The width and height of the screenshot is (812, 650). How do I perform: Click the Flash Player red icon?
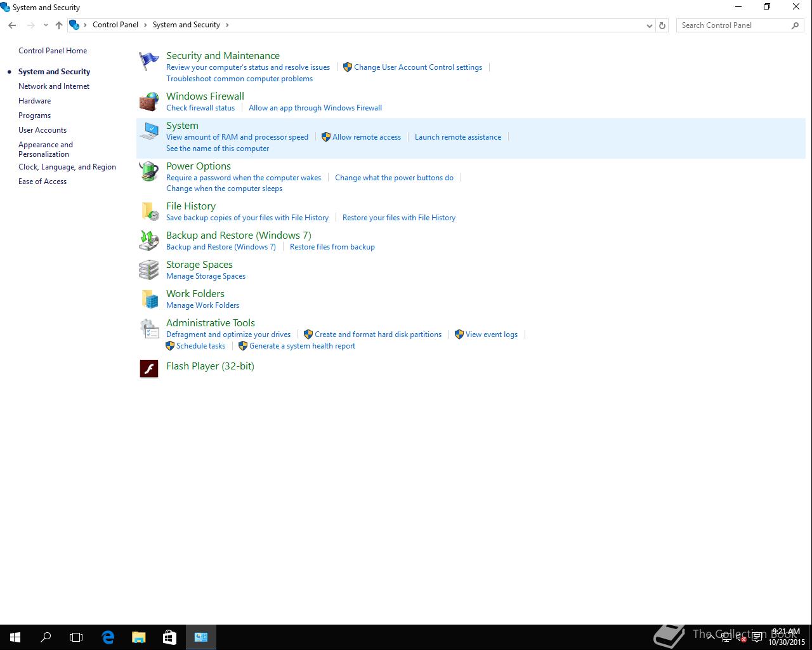point(149,368)
